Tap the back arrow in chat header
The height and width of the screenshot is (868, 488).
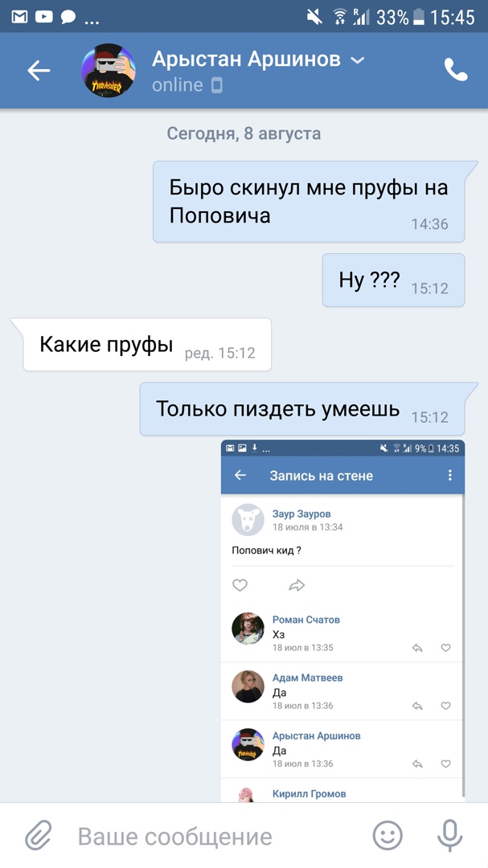39,70
